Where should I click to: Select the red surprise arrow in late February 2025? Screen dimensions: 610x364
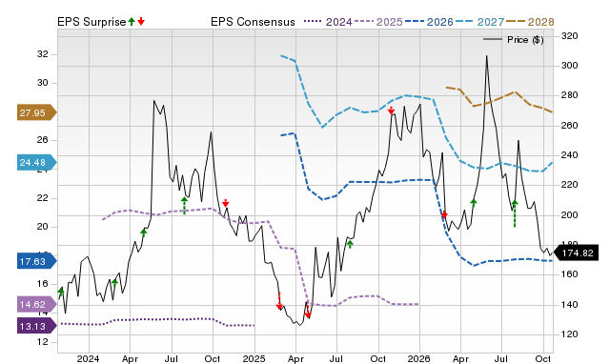click(279, 301)
